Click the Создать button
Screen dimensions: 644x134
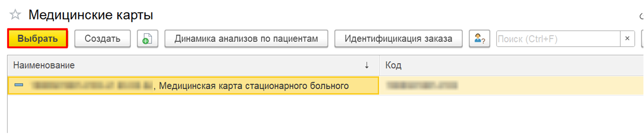(x=103, y=39)
